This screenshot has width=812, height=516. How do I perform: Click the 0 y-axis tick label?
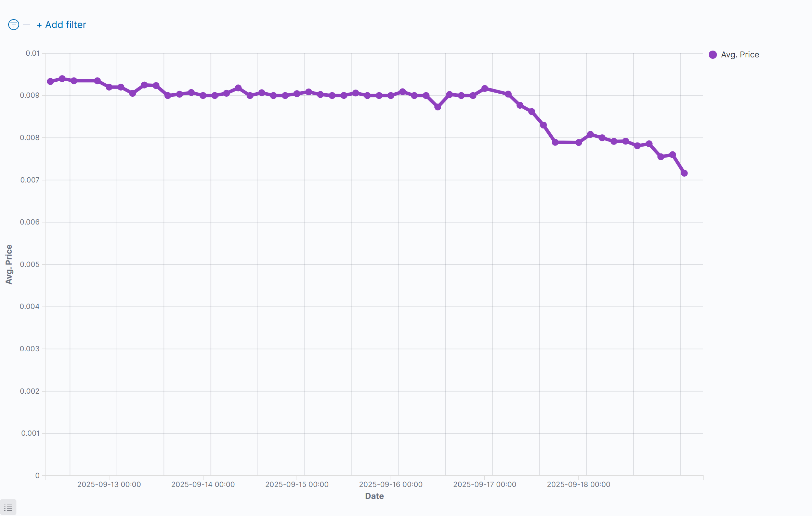tap(37, 475)
